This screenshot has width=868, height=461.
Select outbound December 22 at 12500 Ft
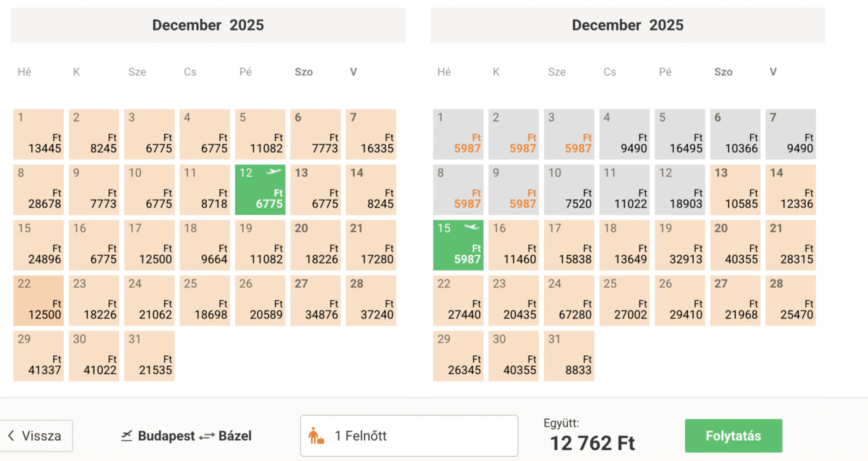(x=39, y=300)
